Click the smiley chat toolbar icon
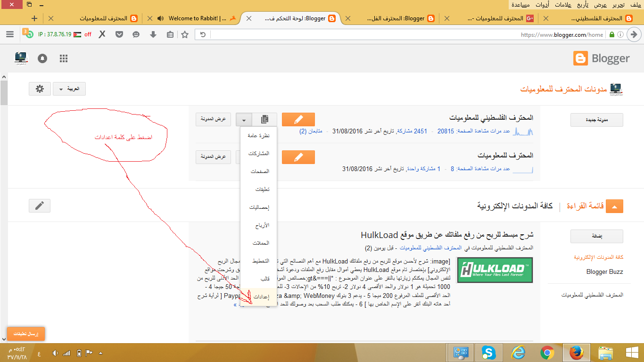This screenshot has height=362, width=644. 136,34
